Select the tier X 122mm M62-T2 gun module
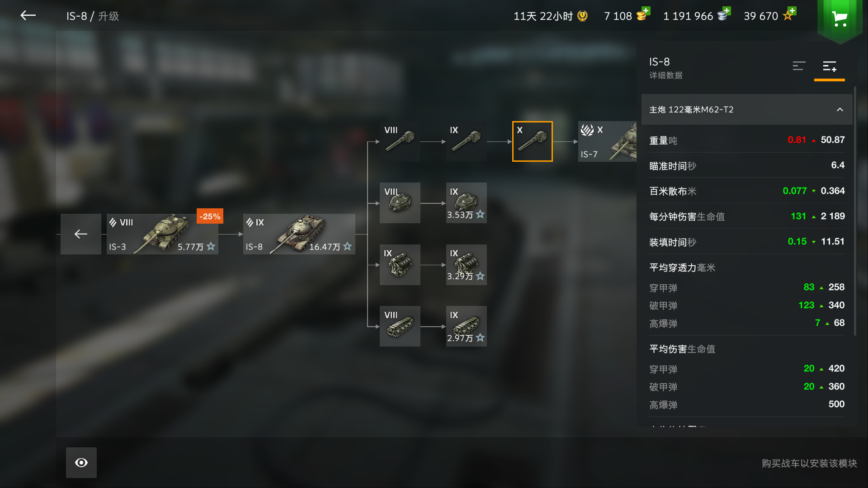This screenshot has width=868, height=488. (532, 141)
